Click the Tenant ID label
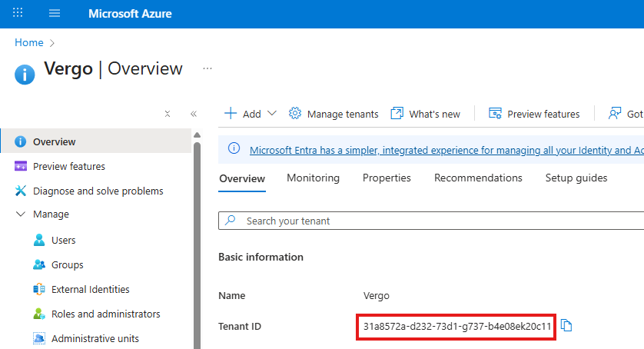This screenshot has height=349, width=644. pyautogui.click(x=240, y=327)
